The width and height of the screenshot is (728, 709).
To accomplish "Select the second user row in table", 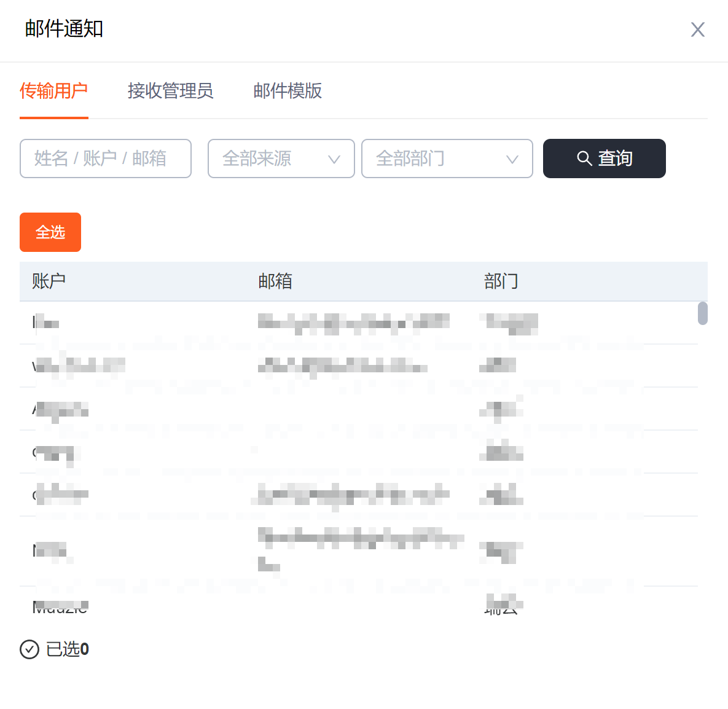I will coord(356,366).
